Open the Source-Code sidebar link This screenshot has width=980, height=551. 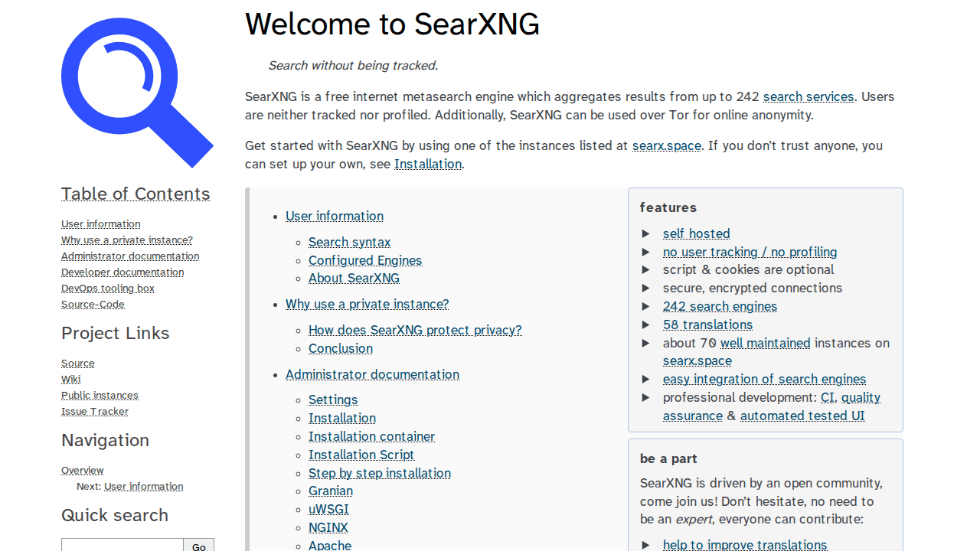(x=93, y=304)
